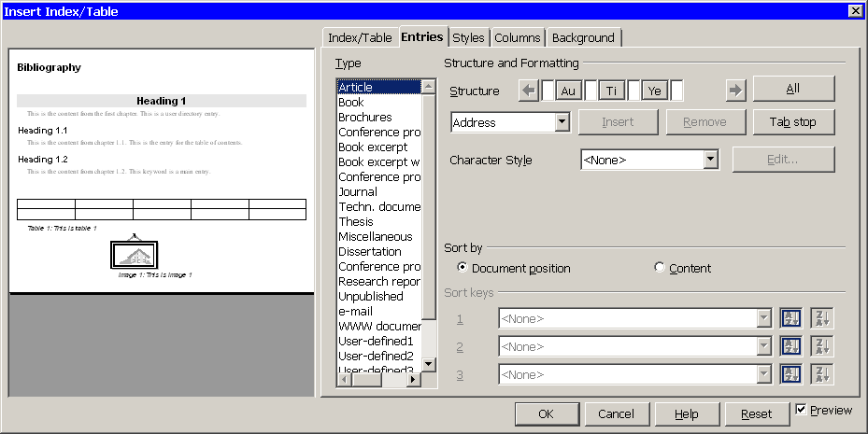
Task: Click the left arrow beside Structure
Action: 529,91
